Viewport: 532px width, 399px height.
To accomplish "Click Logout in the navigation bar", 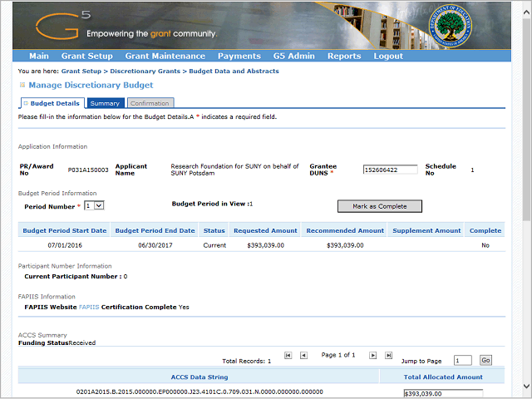I will (x=388, y=56).
